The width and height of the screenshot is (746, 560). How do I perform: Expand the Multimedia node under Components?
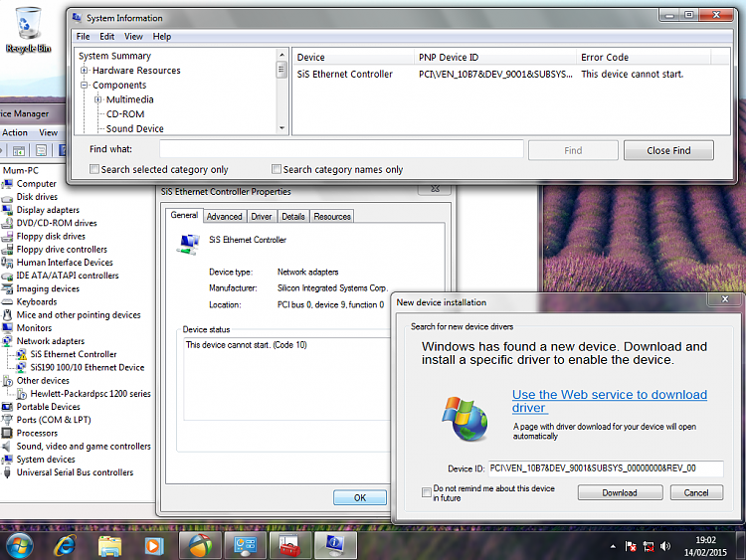98,99
